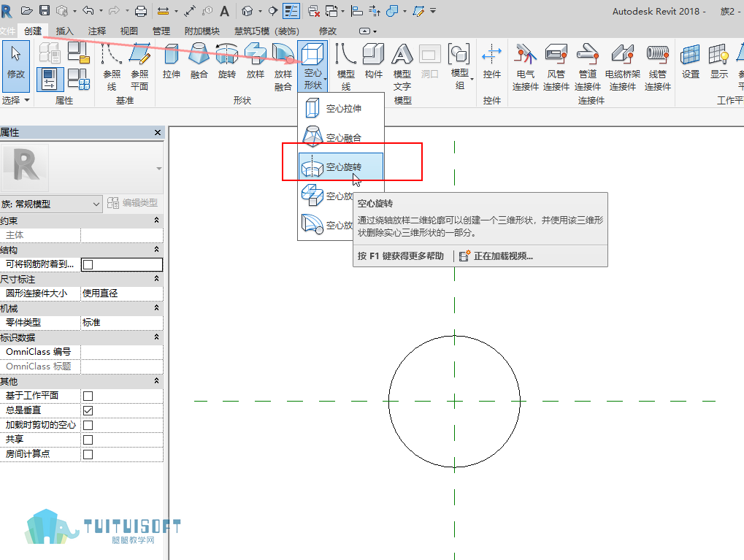744x560 pixels.
Task: Select the Aligned Dimension icon
Action: coord(191,11)
